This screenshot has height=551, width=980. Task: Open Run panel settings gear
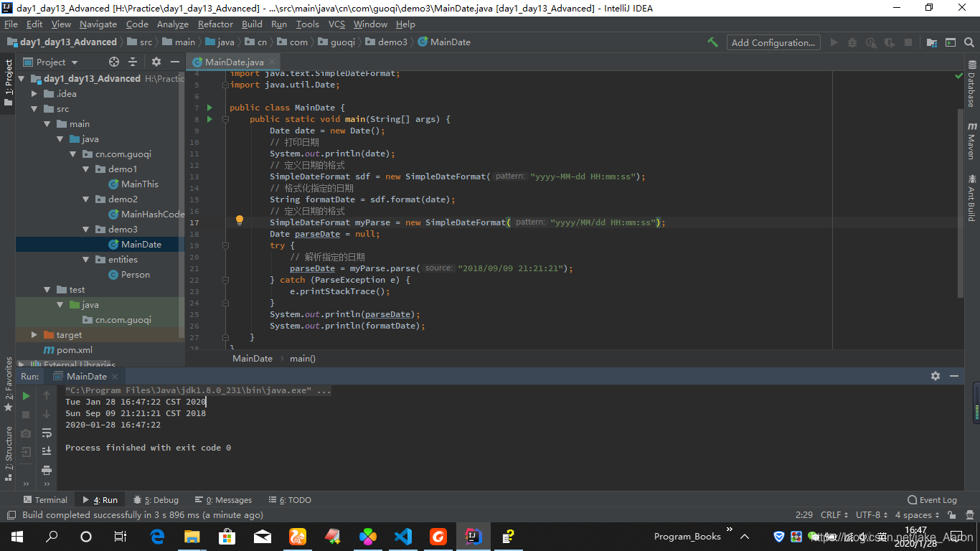[936, 376]
